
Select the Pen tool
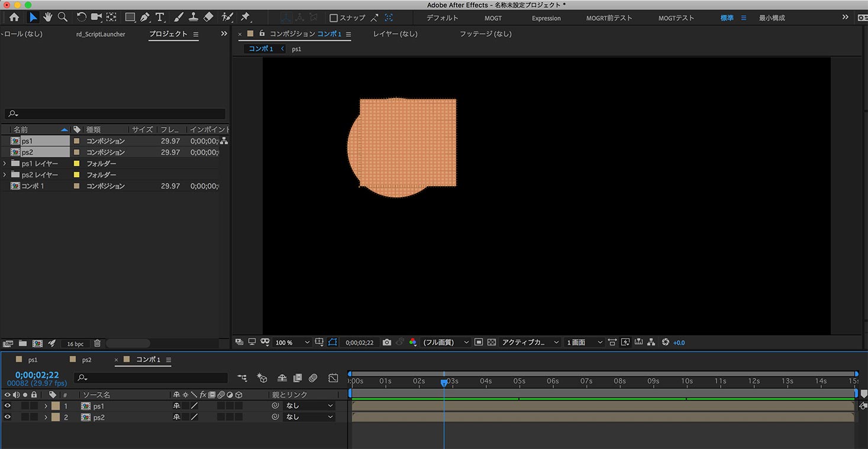145,18
